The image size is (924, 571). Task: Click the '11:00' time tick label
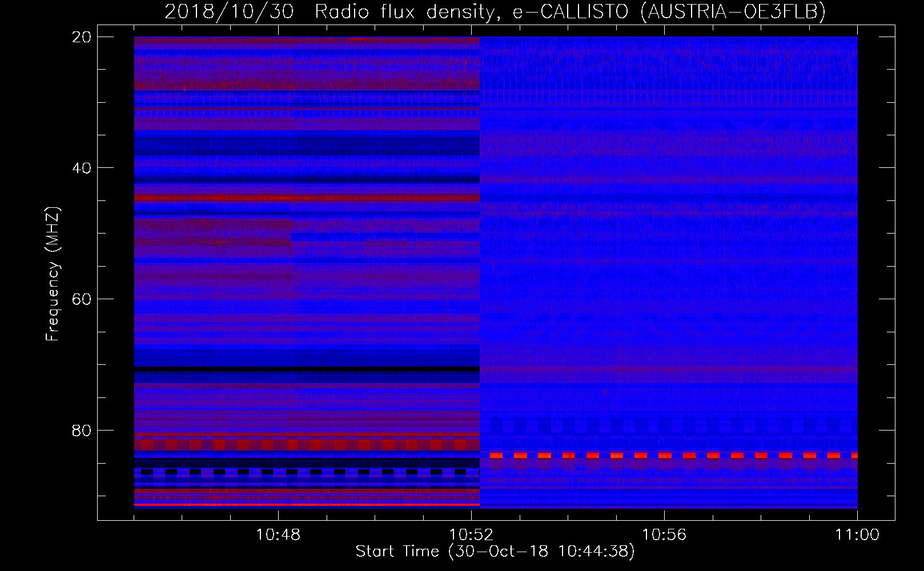(x=857, y=535)
